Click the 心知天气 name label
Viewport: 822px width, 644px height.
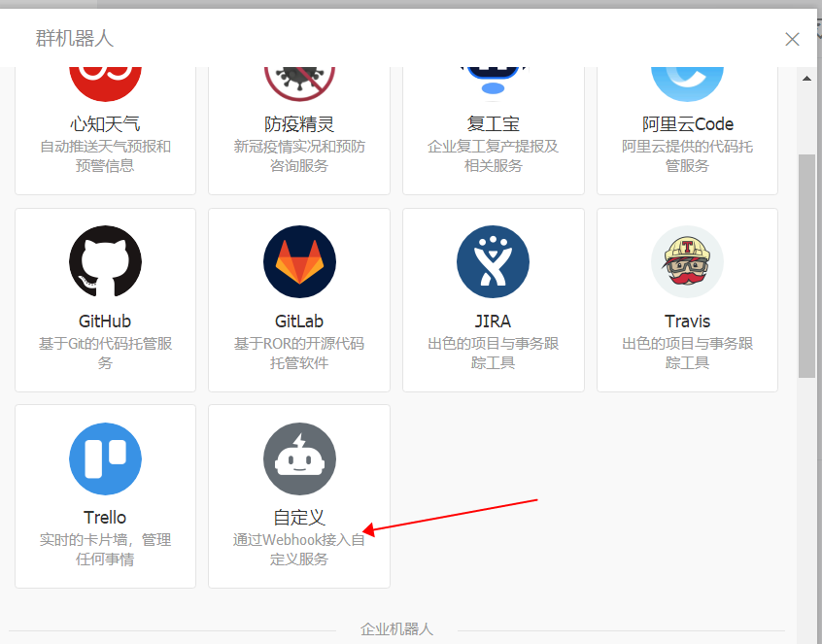point(105,124)
